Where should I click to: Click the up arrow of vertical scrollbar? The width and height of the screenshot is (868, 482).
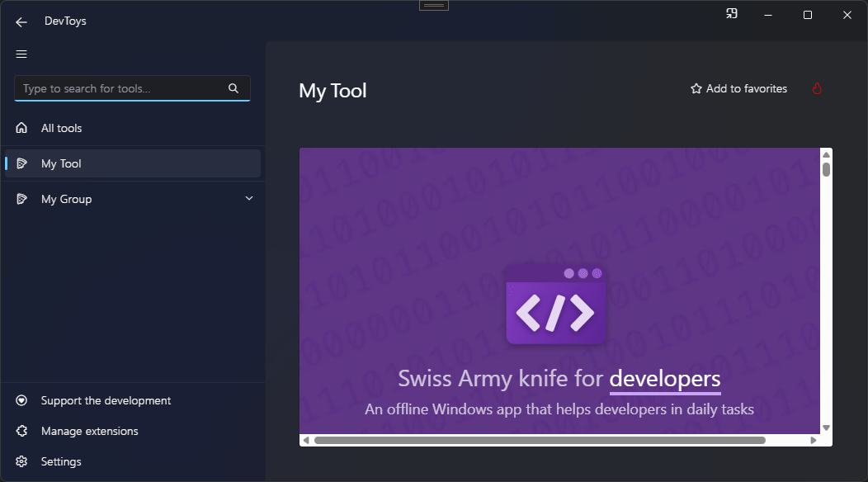(x=826, y=154)
